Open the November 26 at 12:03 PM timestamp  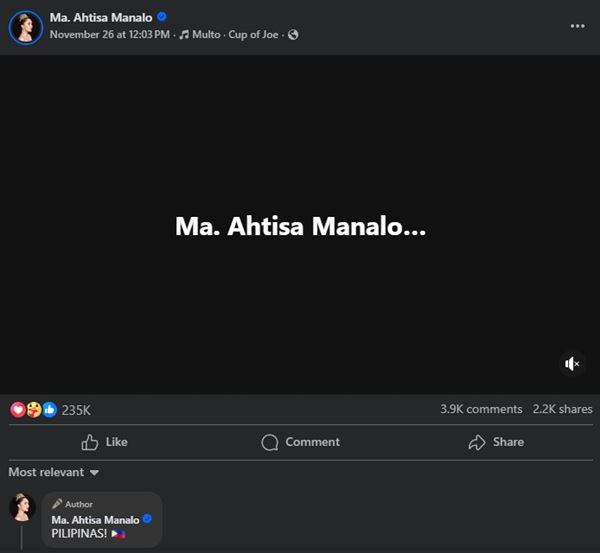pos(110,34)
